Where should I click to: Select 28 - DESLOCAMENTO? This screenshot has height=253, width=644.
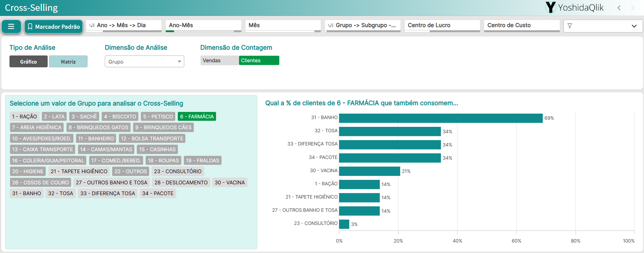click(181, 182)
